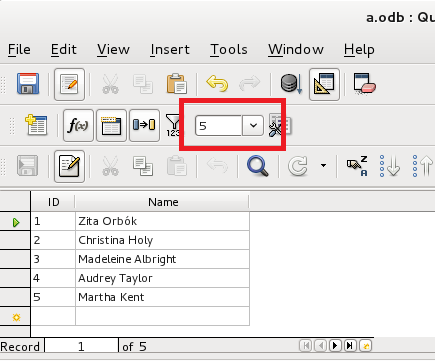The height and width of the screenshot is (361, 435).
Task: Click the Refresh icon
Action: [x=298, y=166]
